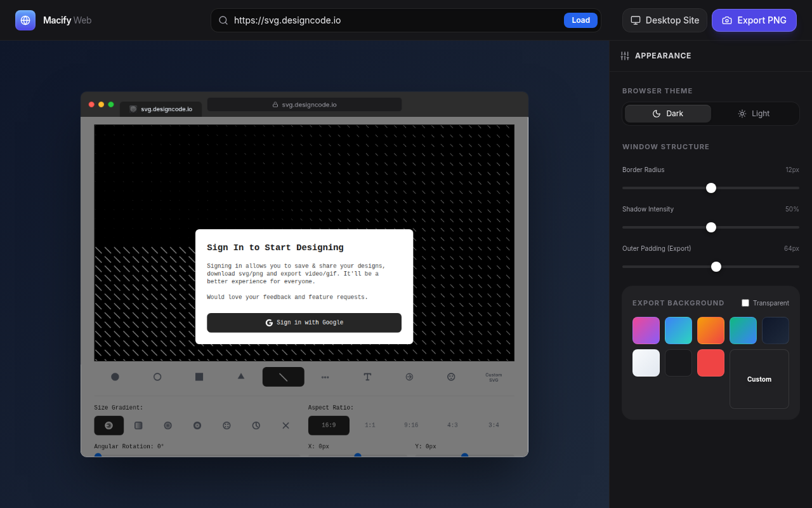Select the three dots shape tool
This screenshot has height=508, width=812.
325,377
